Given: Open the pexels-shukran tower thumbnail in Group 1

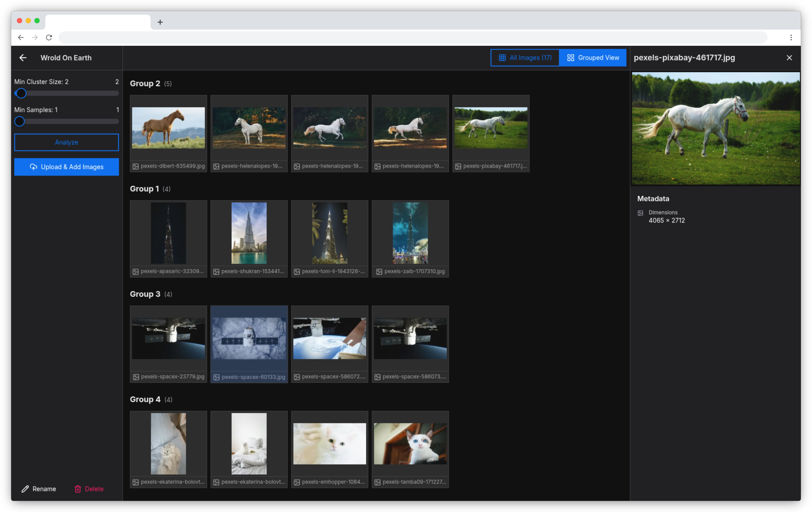Looking at the screenshot, I should pos(249,233).
